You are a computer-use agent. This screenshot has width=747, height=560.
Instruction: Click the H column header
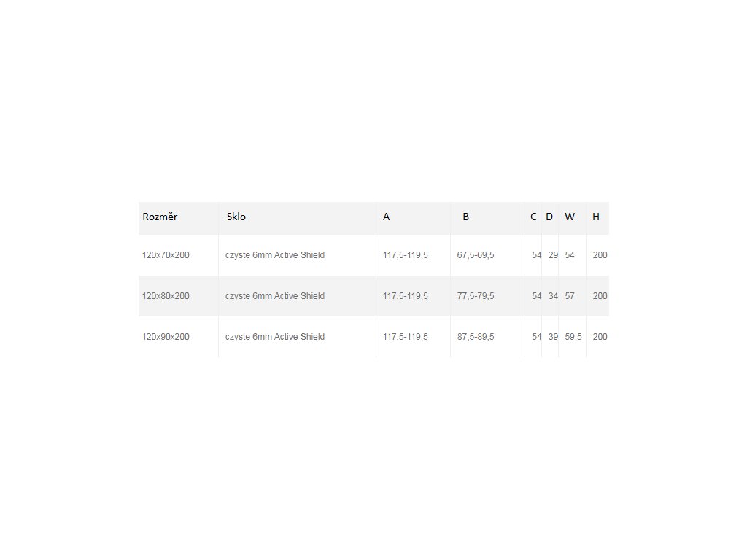(x=596, y=217)
